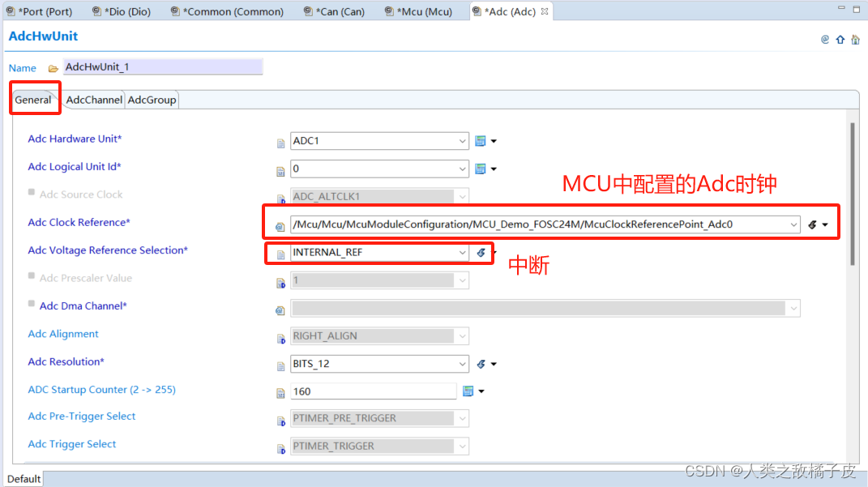Switch to the AdcChannel tab

click(x=94, y=100)
